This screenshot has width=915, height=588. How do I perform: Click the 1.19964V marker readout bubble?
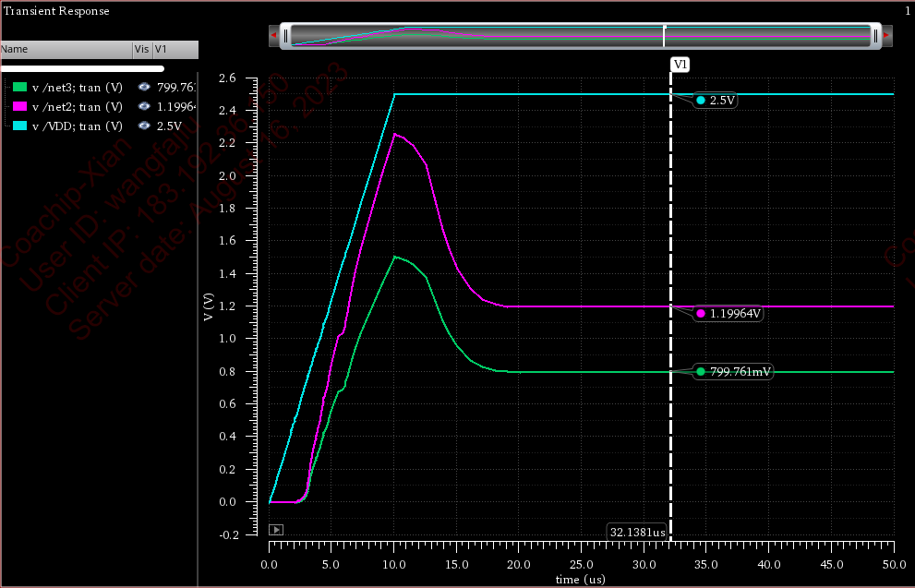pyautogui.click(x=729, y=314)
